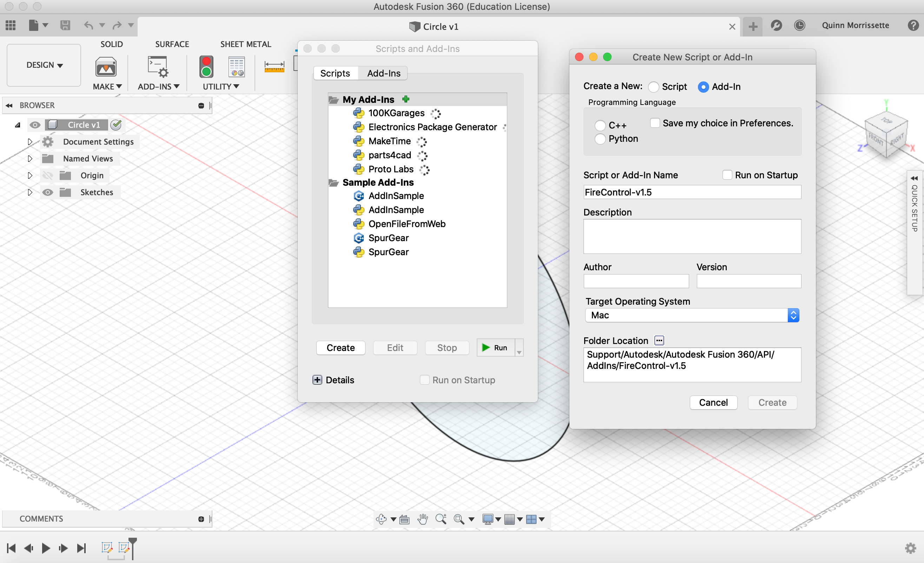Select the Add-In radio button
This screenshot has height=563, width=924.
click(703, 87)
